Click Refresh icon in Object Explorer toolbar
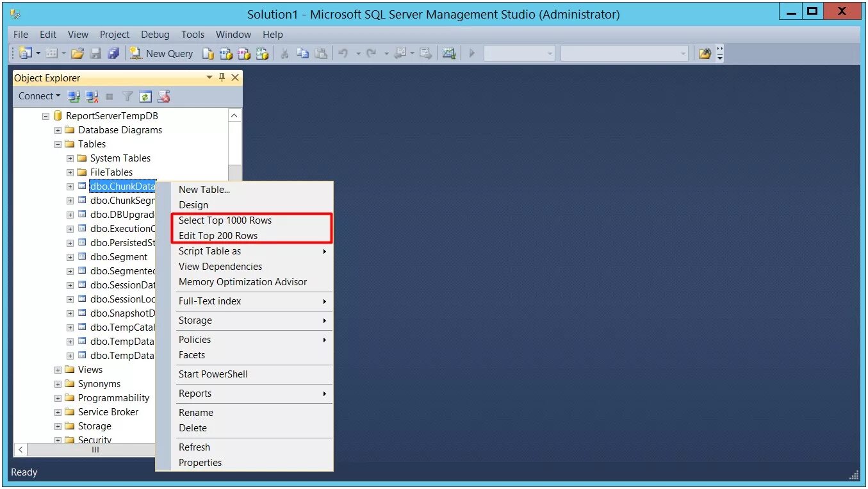868x489 pixels. coord(145,96)
